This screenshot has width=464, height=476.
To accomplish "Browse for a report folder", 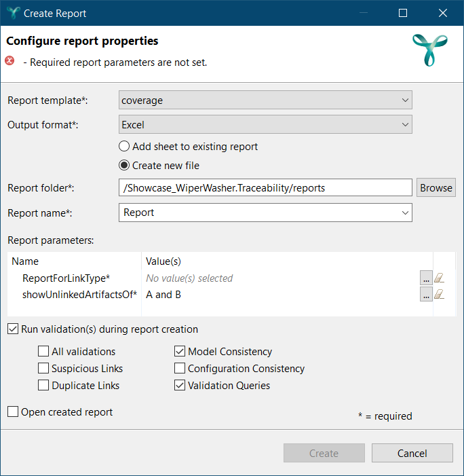I will [x=436, y=187].
